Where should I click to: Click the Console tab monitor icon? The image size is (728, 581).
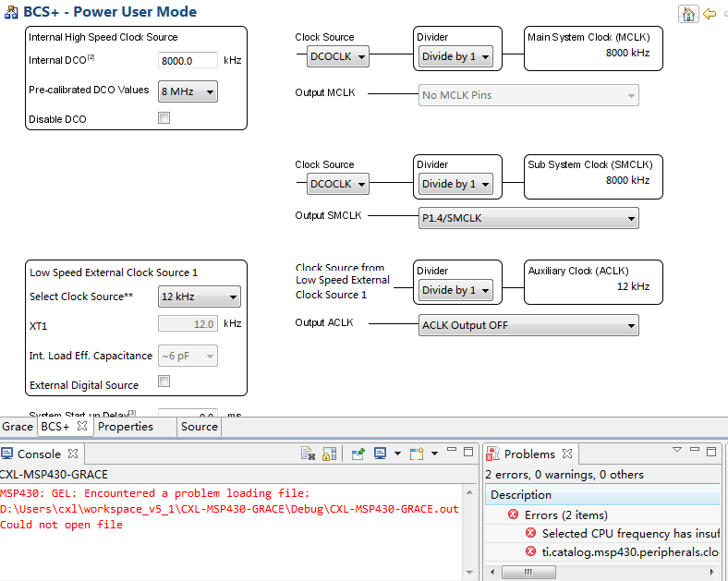[7, 454]
